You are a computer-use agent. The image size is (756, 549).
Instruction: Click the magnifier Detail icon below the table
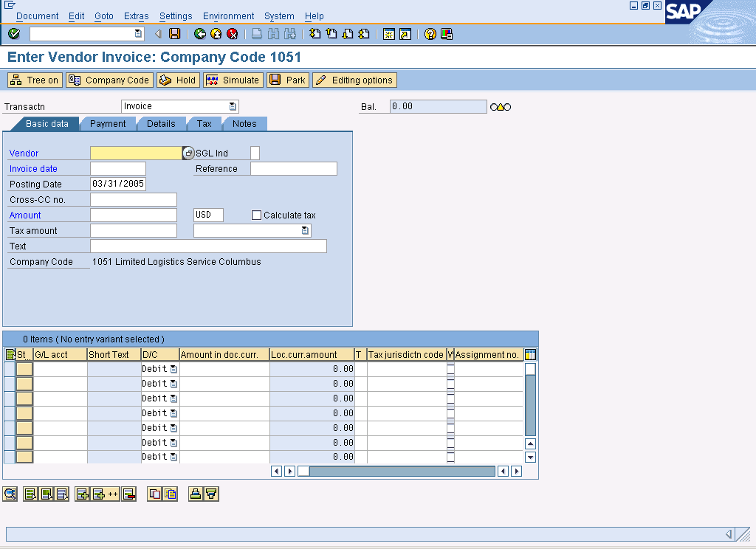click(x=10, y=494)
